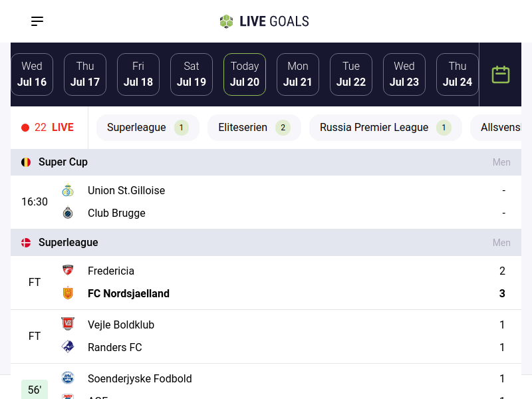Click the Live Goals logo

pos(265,21)
